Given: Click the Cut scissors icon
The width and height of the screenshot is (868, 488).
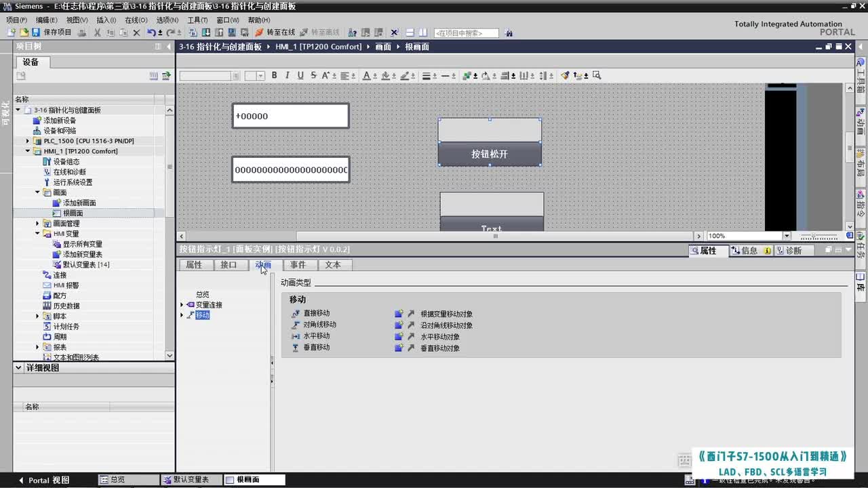Looking at the screenshot, I should tap(98, 33).
